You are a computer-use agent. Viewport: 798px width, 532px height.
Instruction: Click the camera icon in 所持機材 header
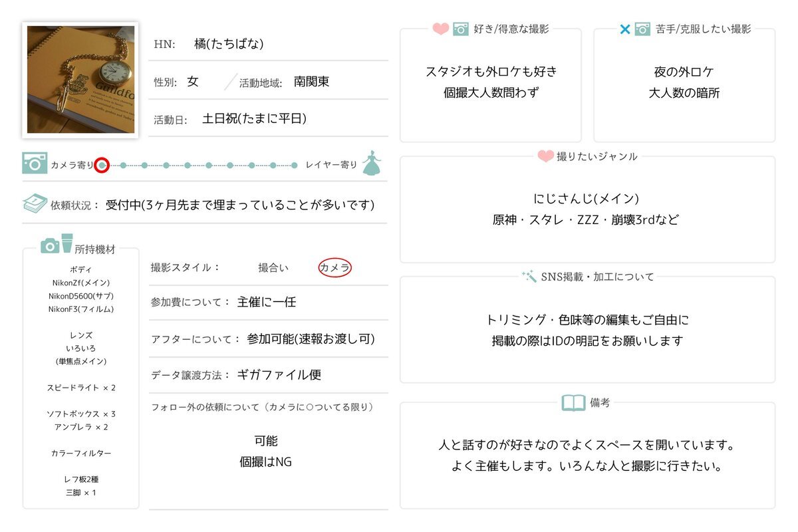click(50, 245)
